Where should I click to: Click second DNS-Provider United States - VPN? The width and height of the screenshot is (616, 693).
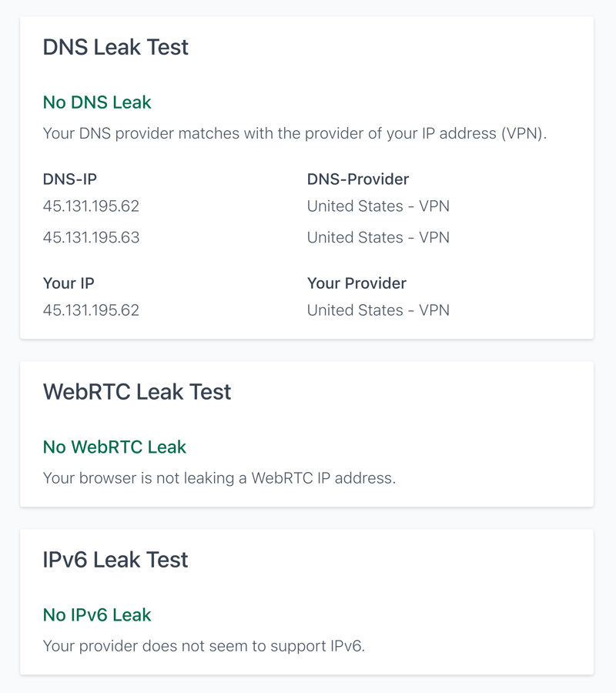tap(378, 237)
